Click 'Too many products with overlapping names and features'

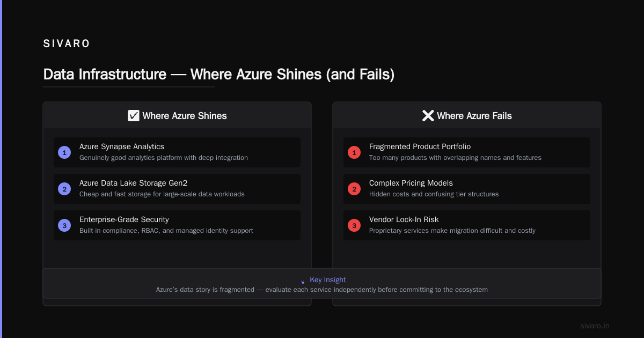[x=455, y=158]
